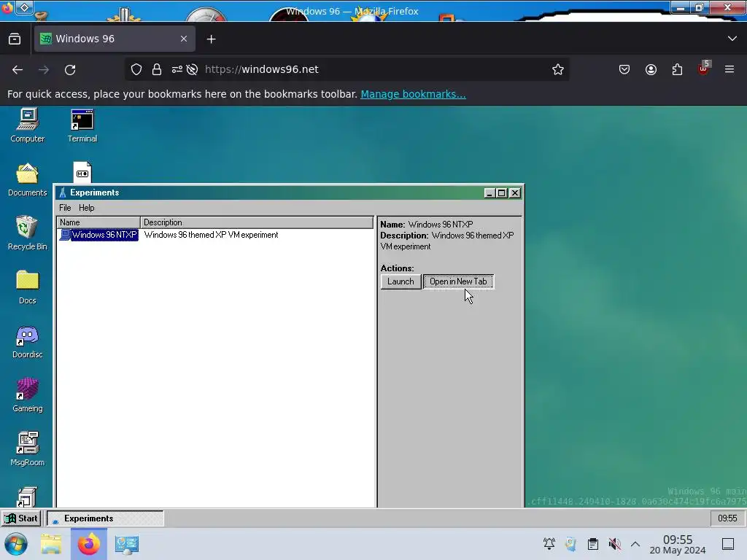The image size is (747, 560).
Task: Launch the Gameing shortcut
Action: [x=28, y=394]
